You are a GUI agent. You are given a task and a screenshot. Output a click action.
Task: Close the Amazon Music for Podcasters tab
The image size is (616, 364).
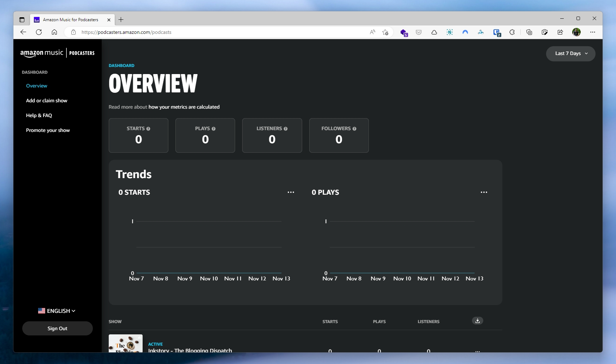(x=109, y=20)
